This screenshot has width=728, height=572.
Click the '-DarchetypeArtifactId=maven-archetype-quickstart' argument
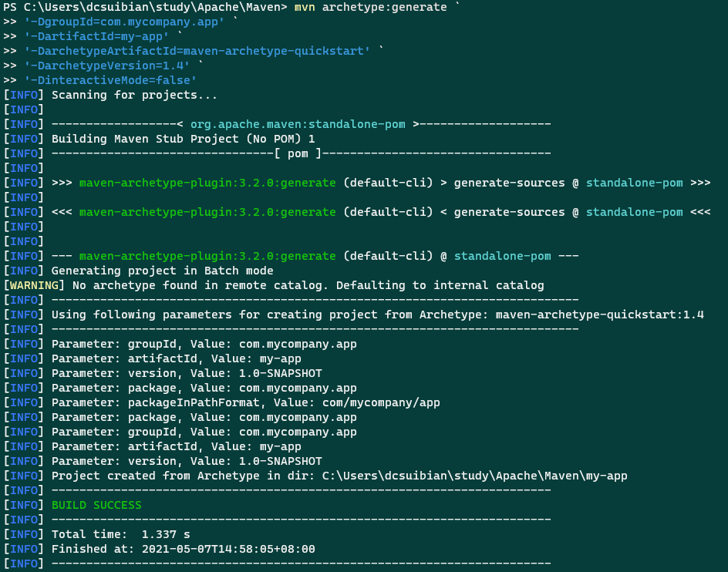tap(197, 51)
